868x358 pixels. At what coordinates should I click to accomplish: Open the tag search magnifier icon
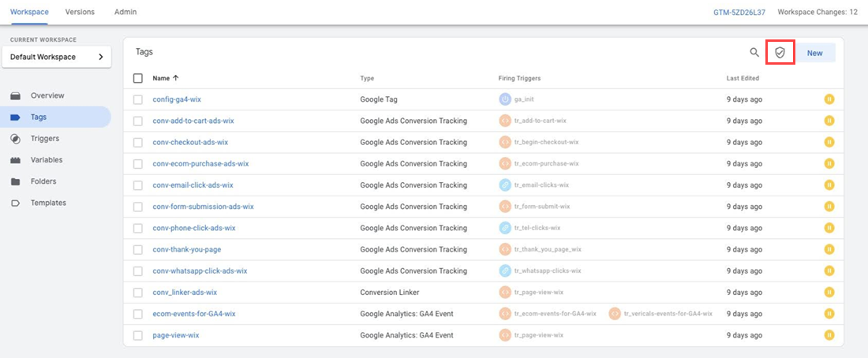pyautogui.click(x=754, y=53)
